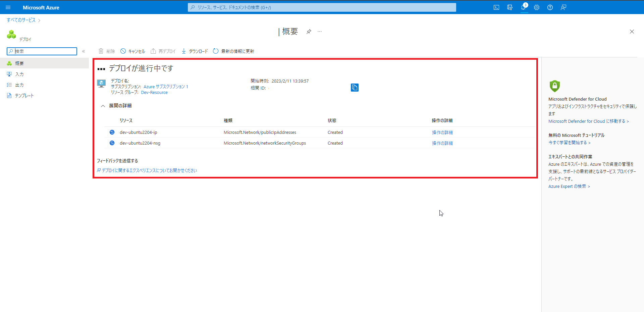
Task: Open 操作の詳細 for dev-ubuntu2204-ip
Action: [442, 133]
